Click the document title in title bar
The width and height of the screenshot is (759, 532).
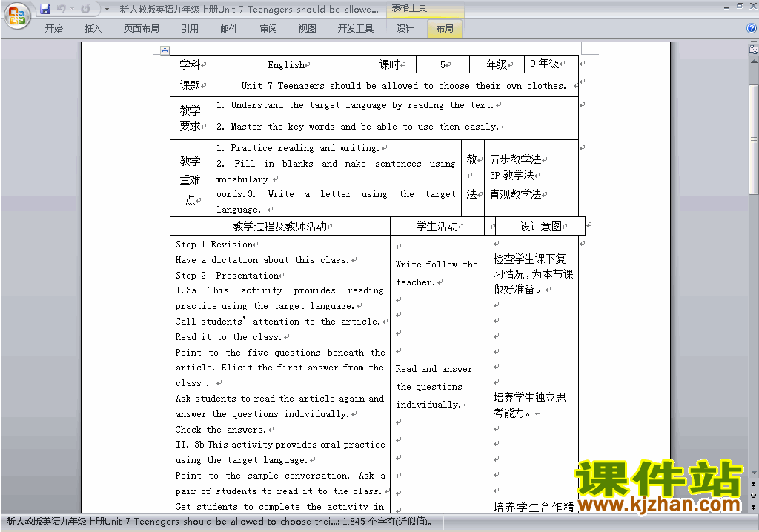249,9
